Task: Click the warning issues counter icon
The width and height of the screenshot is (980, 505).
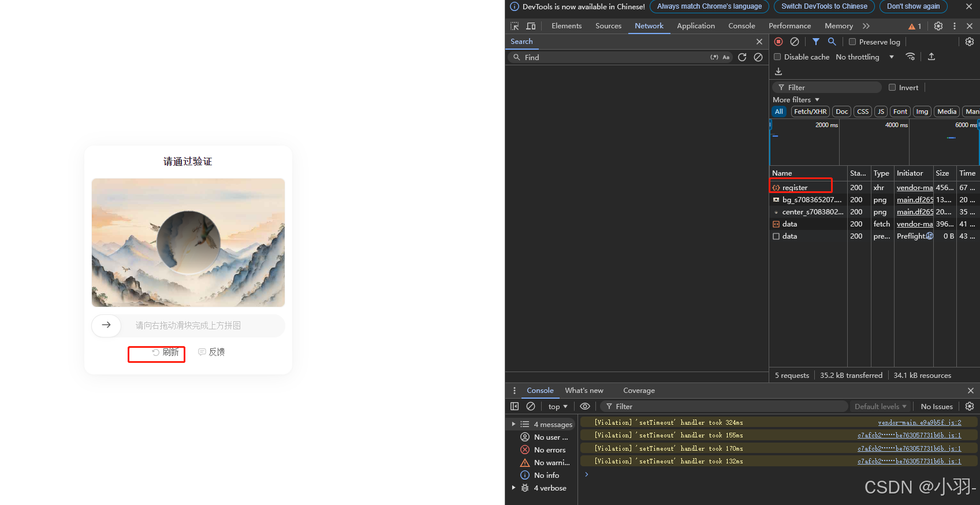Action: 915,26
